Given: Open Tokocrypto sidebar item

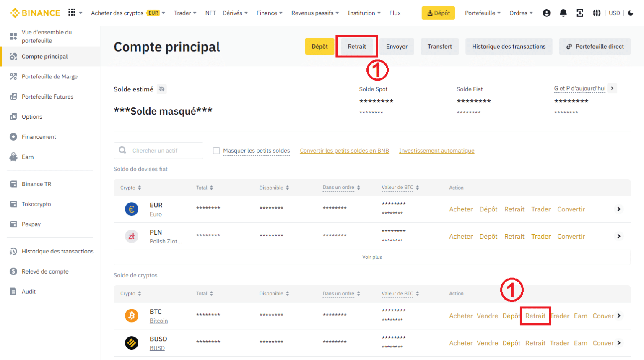Looking at the screenshot, I should (50, 204).
